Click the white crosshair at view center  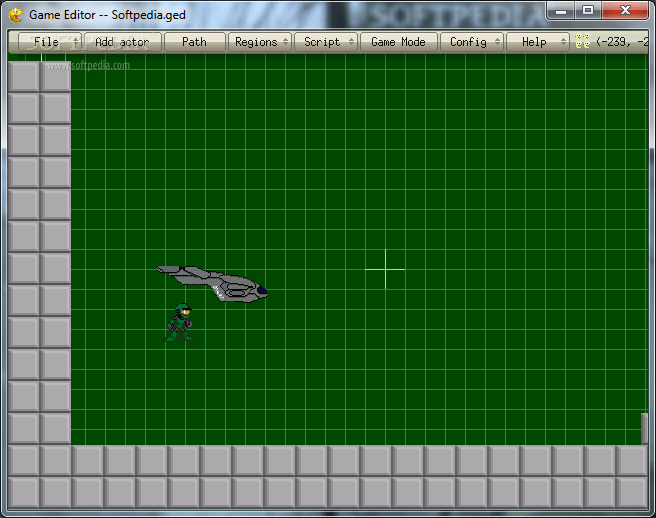[x=385, y=269]
